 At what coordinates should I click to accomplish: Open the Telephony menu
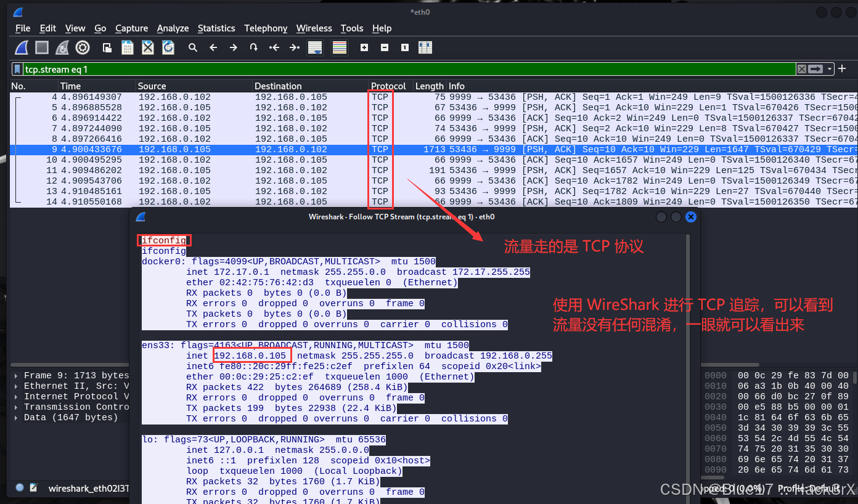pos(266,28)
